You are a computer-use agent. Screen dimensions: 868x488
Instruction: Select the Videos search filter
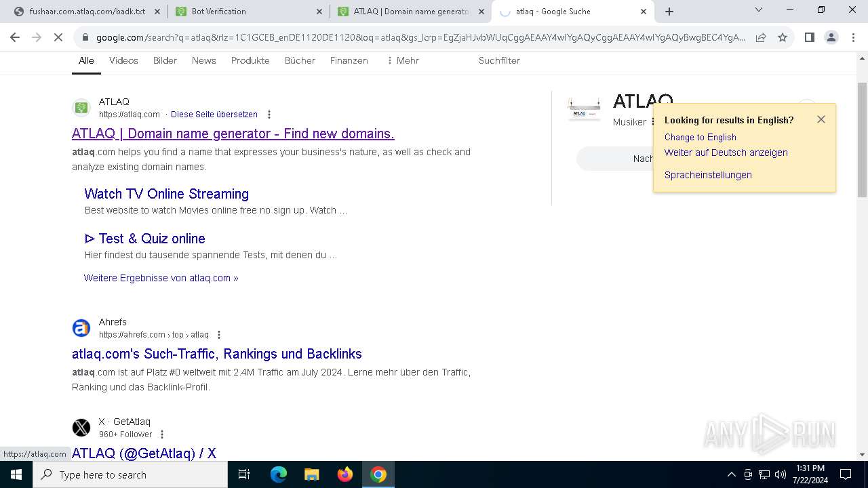click(x=123, y=60)
